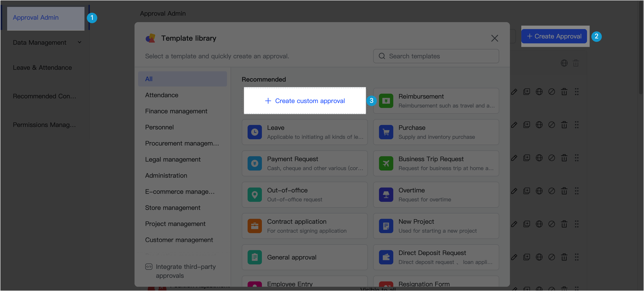Image resolution: width=644 pixels, height=291 pixels.
Task: Choose the General approval template card
Action: tap(304, 257)
